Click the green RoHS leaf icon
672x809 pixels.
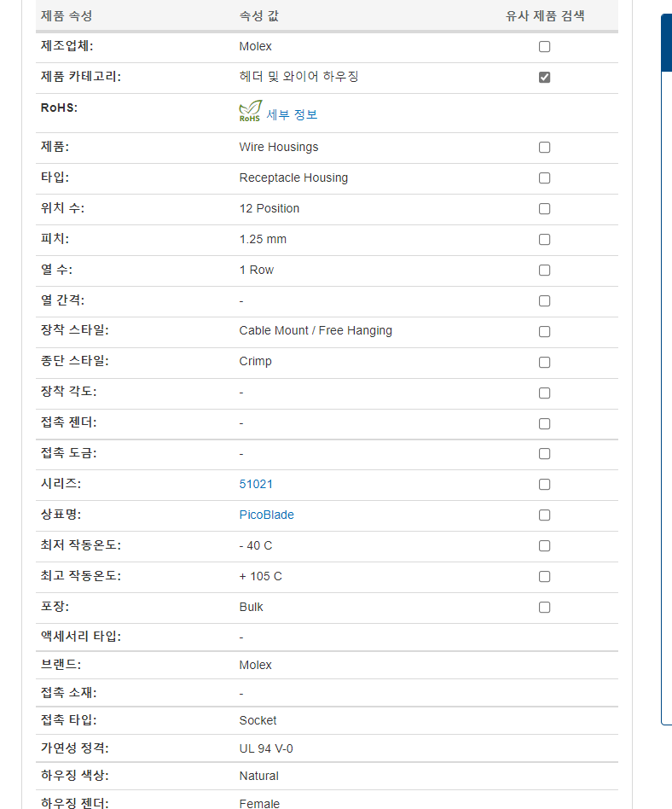click(x=250, y=112)
